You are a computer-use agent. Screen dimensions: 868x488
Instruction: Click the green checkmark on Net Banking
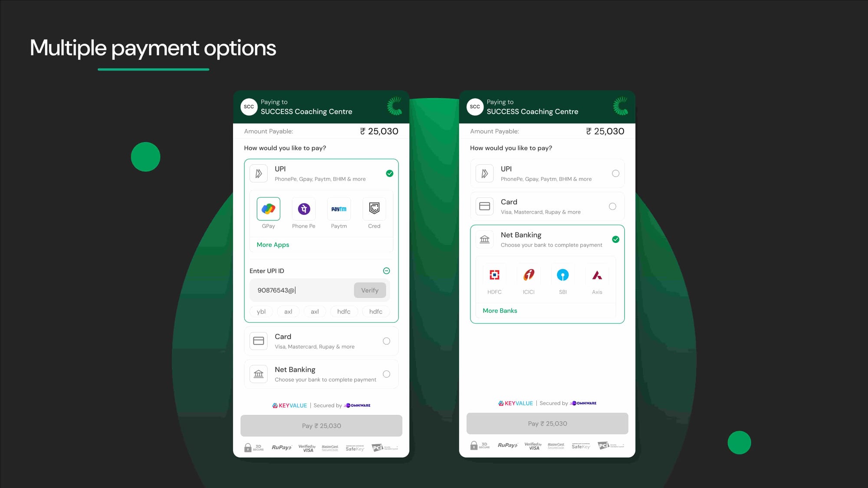click(x=615, y=239)
